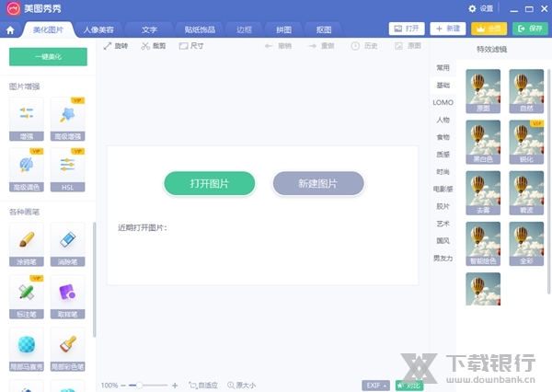Click the 保存 save button
Viewport: 552px width, 392px height.
tap(530, 29)
